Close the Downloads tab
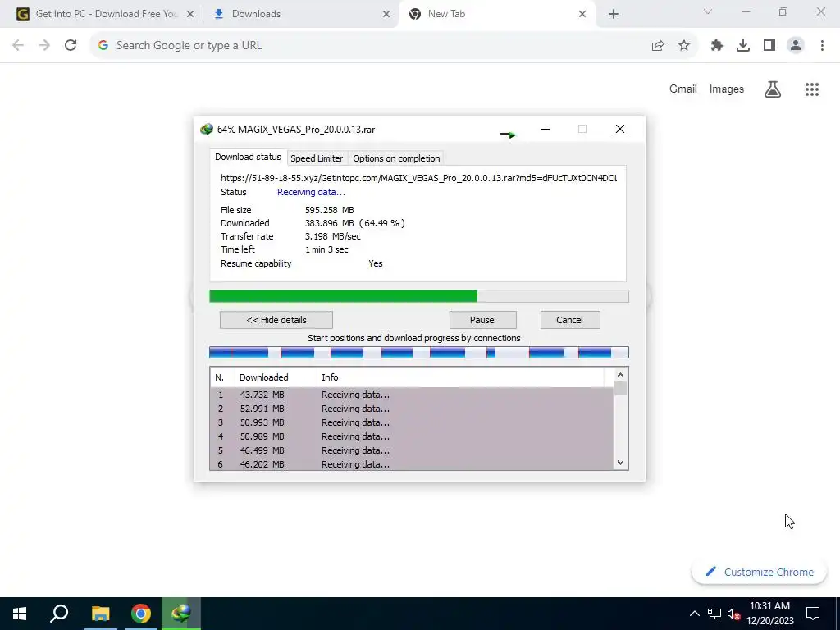 pos(386,15)
